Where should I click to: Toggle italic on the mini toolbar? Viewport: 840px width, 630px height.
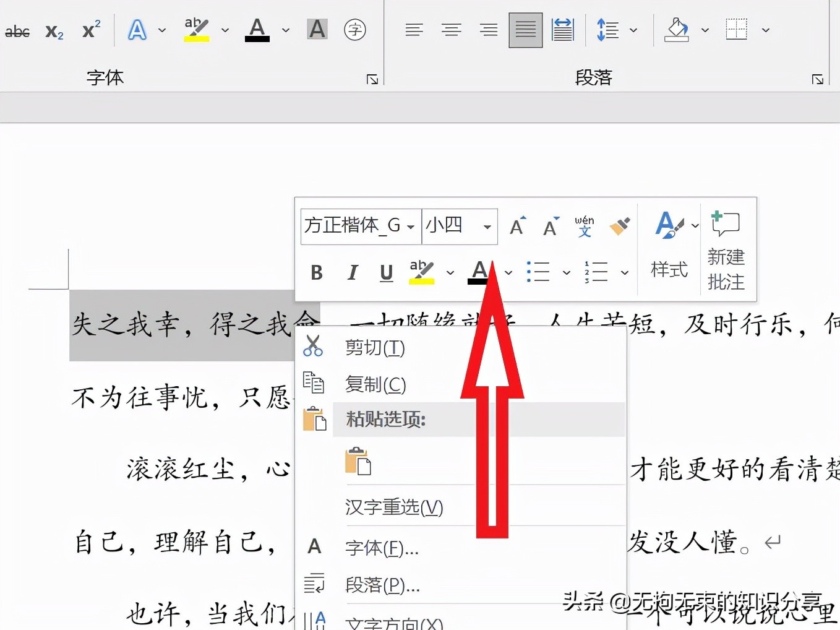pyautogui.click(x=352, y=272)
